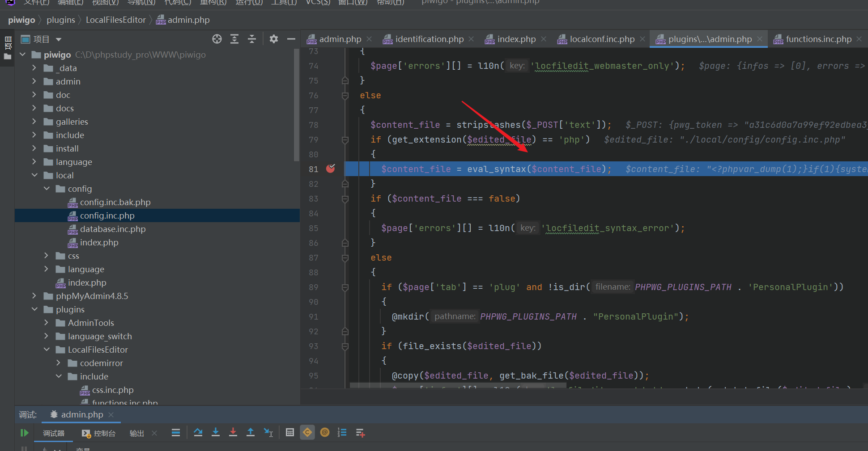Click the Step Out debug icon
This screenshot has width=868, height=451.
(x=251, y=432)
